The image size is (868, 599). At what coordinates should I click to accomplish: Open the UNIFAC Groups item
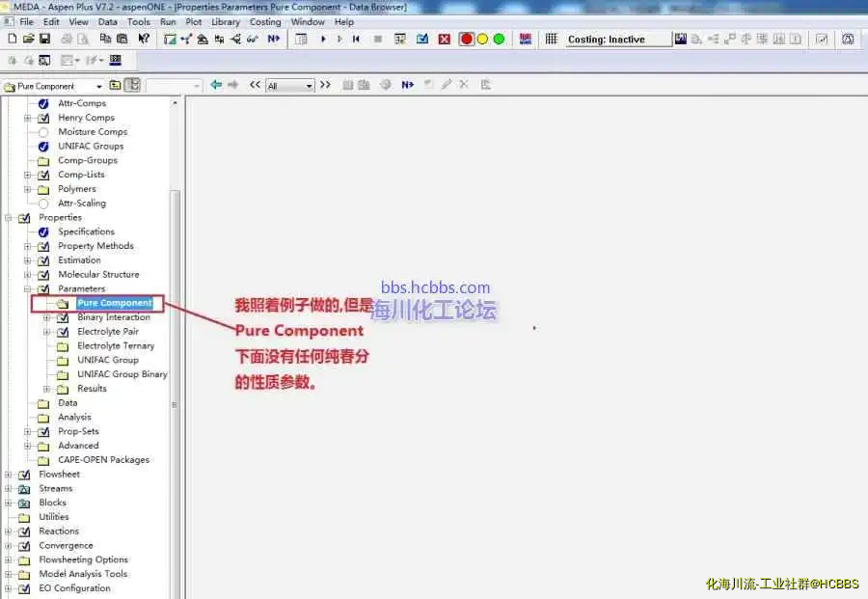91,147
